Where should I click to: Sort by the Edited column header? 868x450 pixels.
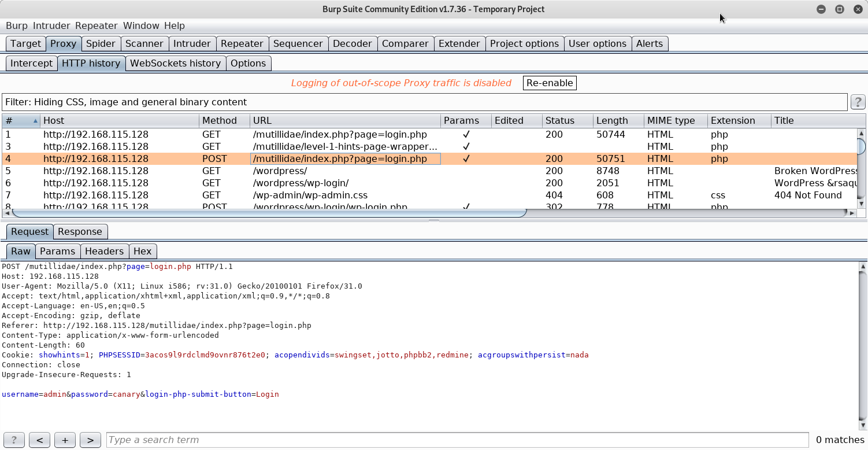517,121
